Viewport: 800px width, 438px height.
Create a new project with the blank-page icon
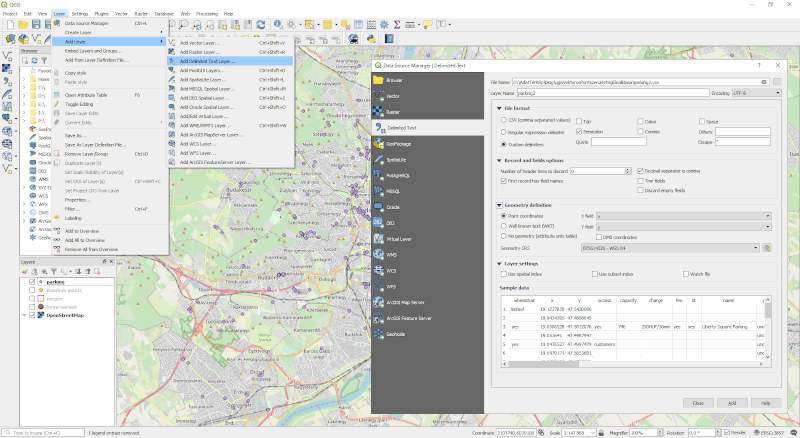[10, 25]
